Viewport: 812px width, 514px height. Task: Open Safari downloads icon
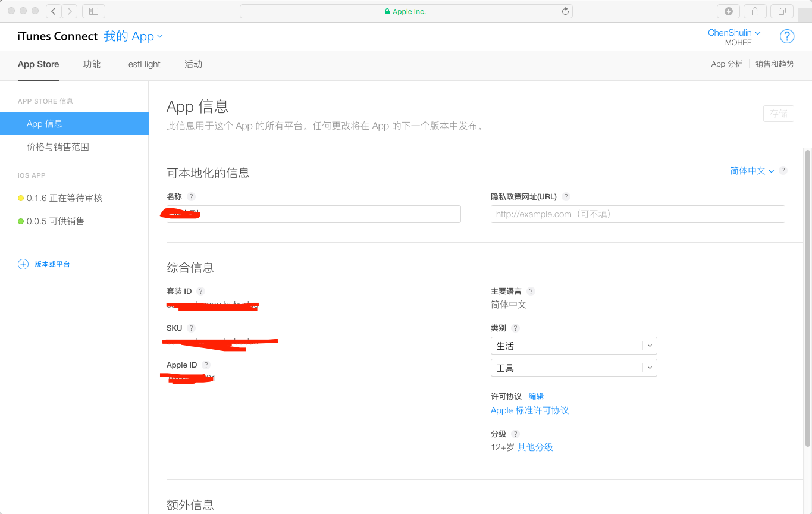tap(729, 11)
